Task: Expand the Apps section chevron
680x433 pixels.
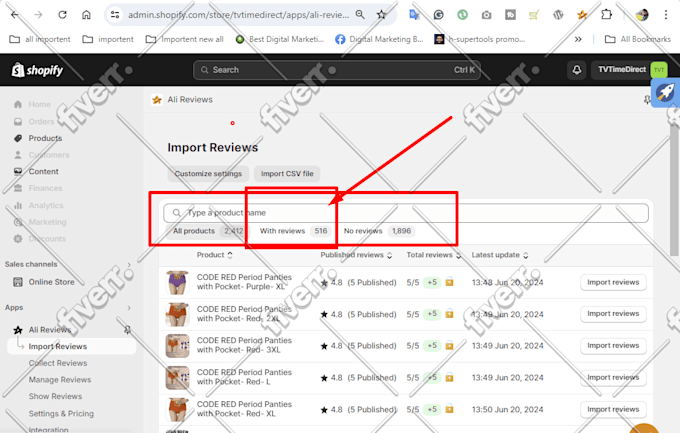Action: point(129,308)
